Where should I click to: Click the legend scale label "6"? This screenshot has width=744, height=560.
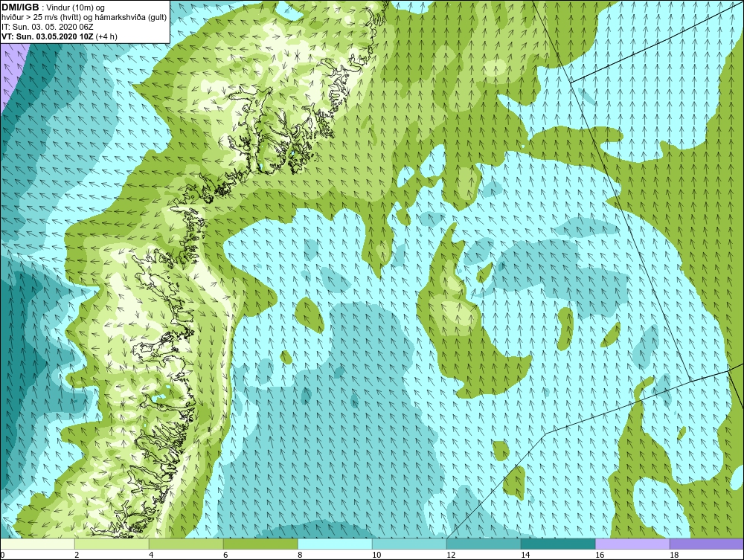point(225,555)
